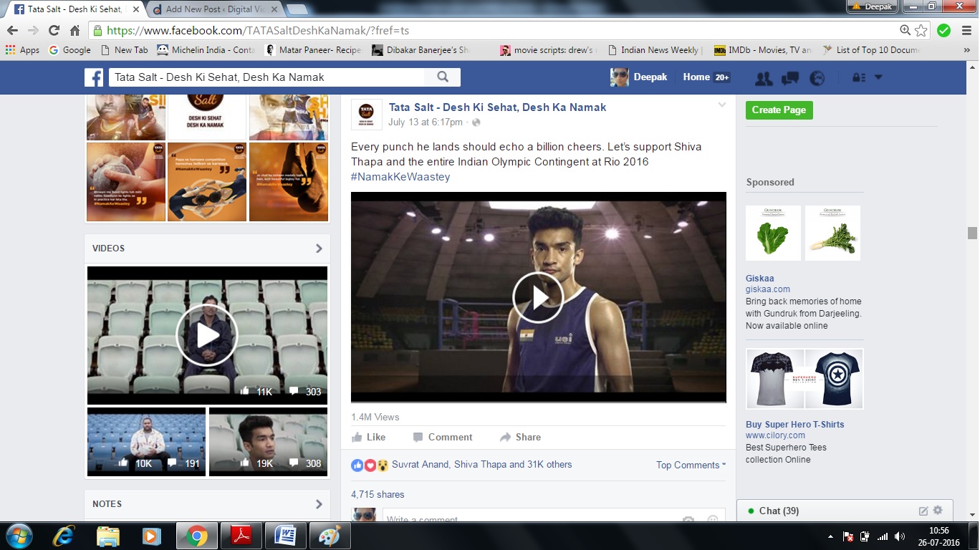Screen dimensions: 980x550
Task: Open the #NamakKeWaastey hashtag link
Action: (400, 177)
